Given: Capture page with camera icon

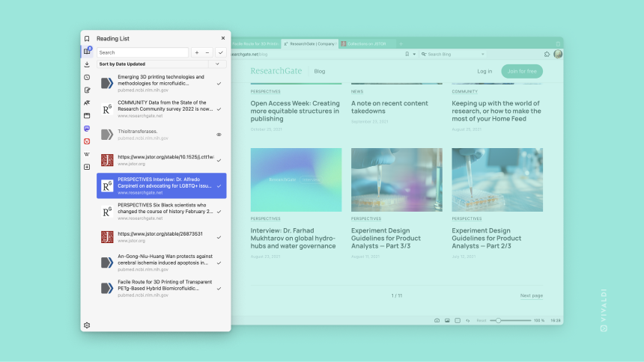Looking at the screenshot, I should [437, 321].
